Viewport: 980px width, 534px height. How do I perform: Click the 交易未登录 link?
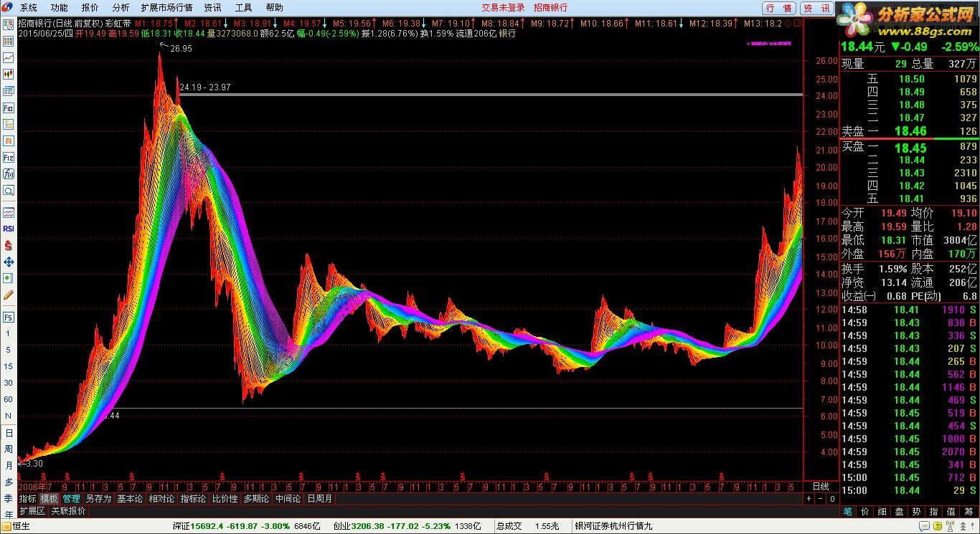click(x=503, y=8)
